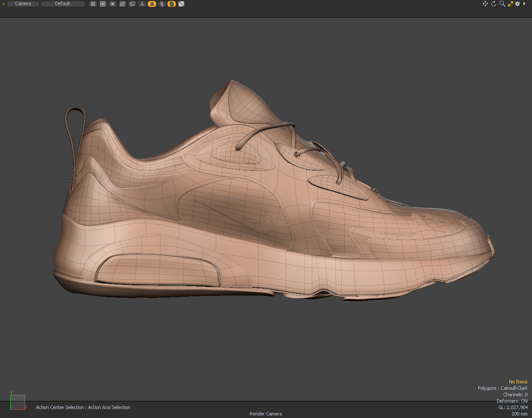This screenshot has width=532, height=418.
Task: Click the four-circles icon in viewport toolbar
Action: (103, 4)
